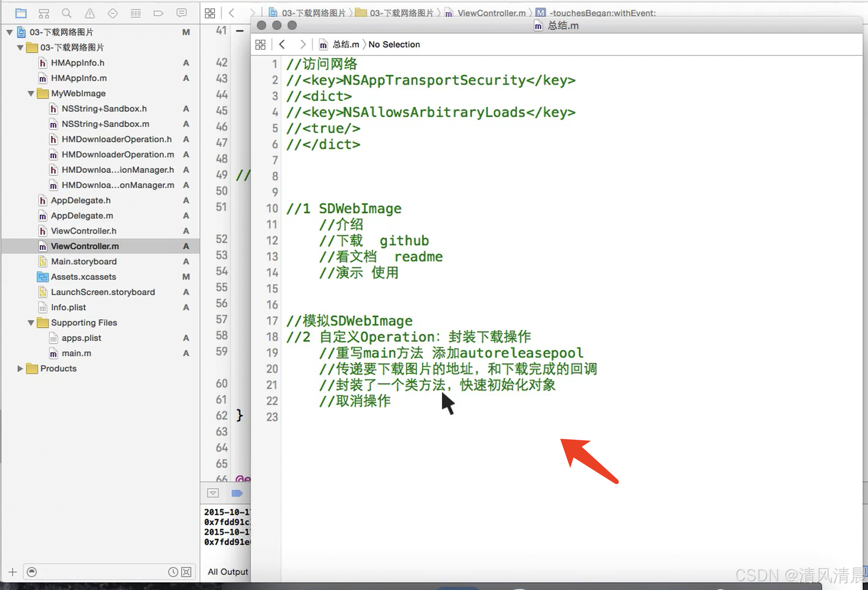The height and width of the screenshot is (590, 868).
Task: Click the //模拟SDWebImage comment line
Action: pos(349,321)
